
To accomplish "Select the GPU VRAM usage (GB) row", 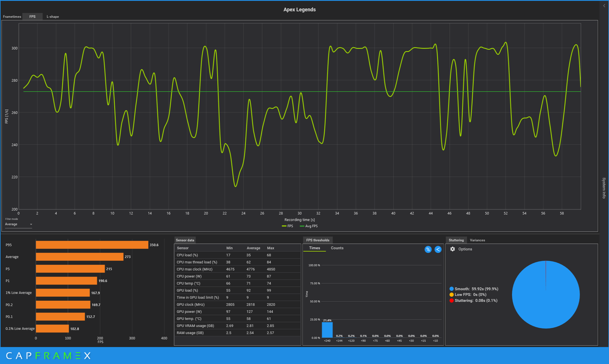I will point(238,326).
